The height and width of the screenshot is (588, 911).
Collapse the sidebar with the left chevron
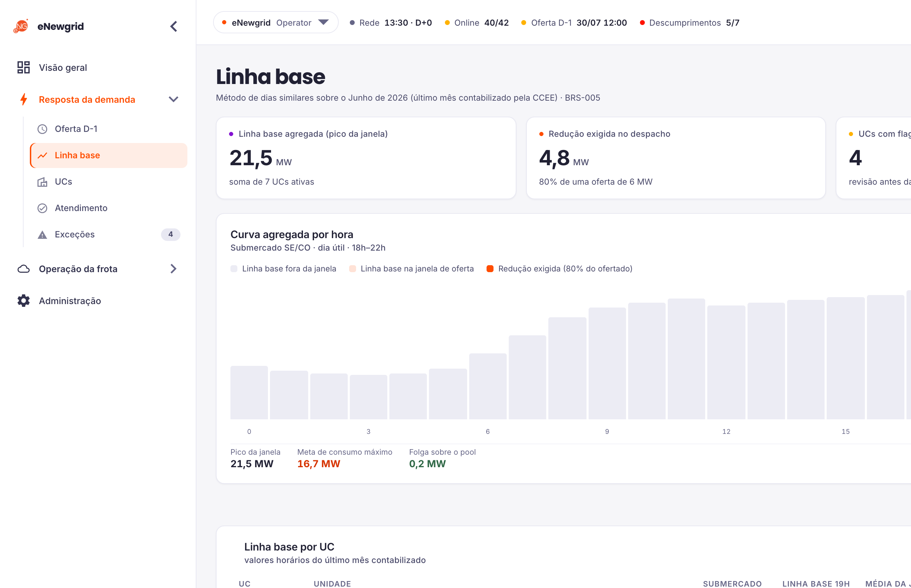pos(174,26)
